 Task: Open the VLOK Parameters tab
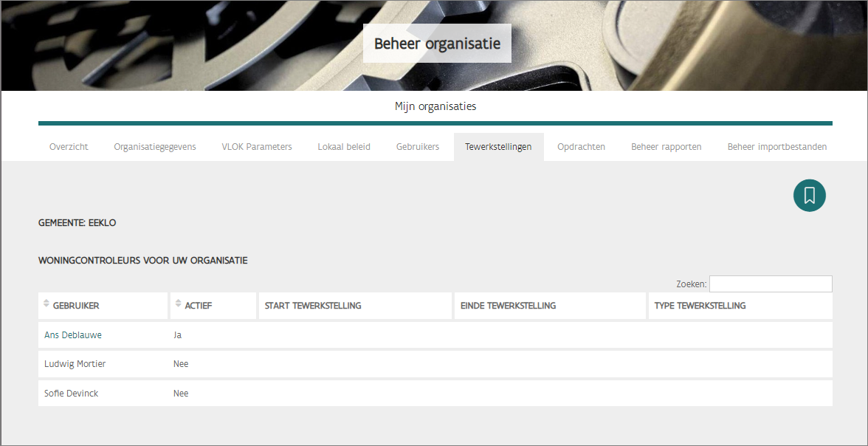pyautogui.click(x=257, y=147)
